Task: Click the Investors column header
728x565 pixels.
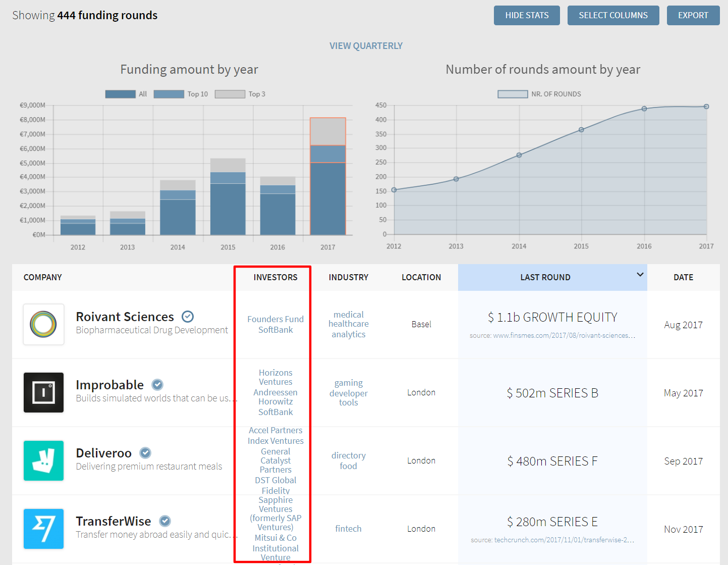Action: [275, 277]
